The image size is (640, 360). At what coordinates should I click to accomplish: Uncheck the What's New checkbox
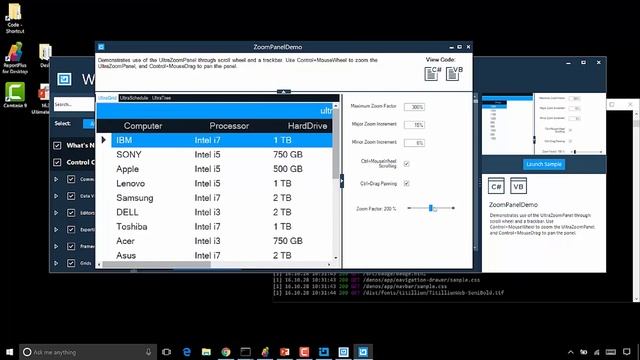57,145
